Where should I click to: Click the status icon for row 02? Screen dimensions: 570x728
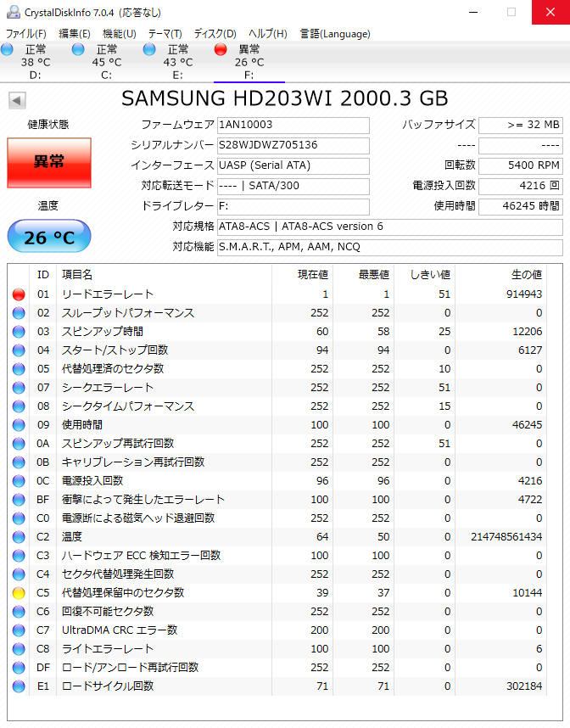[x=19, y=313]
